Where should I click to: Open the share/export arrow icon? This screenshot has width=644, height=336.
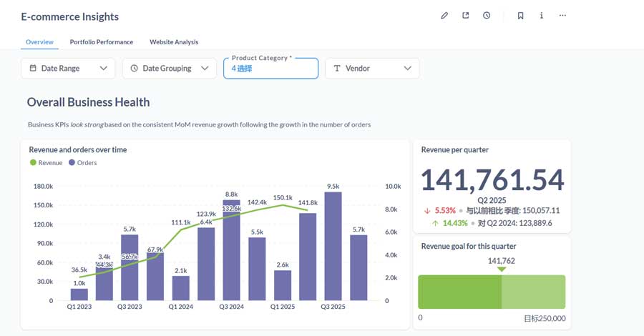[466, 16]
